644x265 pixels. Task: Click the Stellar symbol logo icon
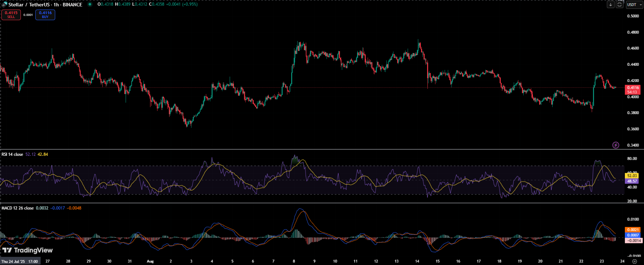pos(4,5)
